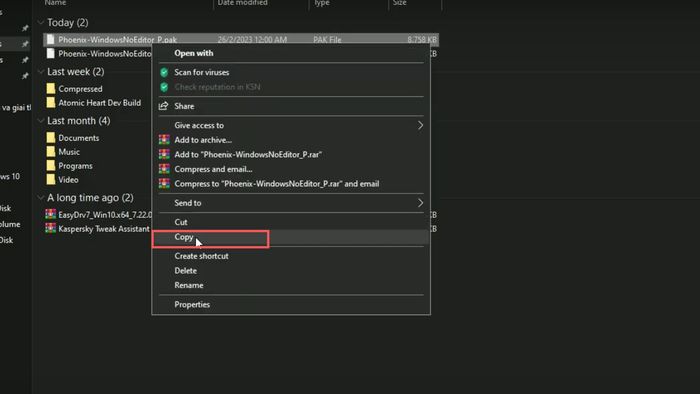Sort by the Date modified column header
The height and width of the screenshot is (394, 700).
pos(242,3)
